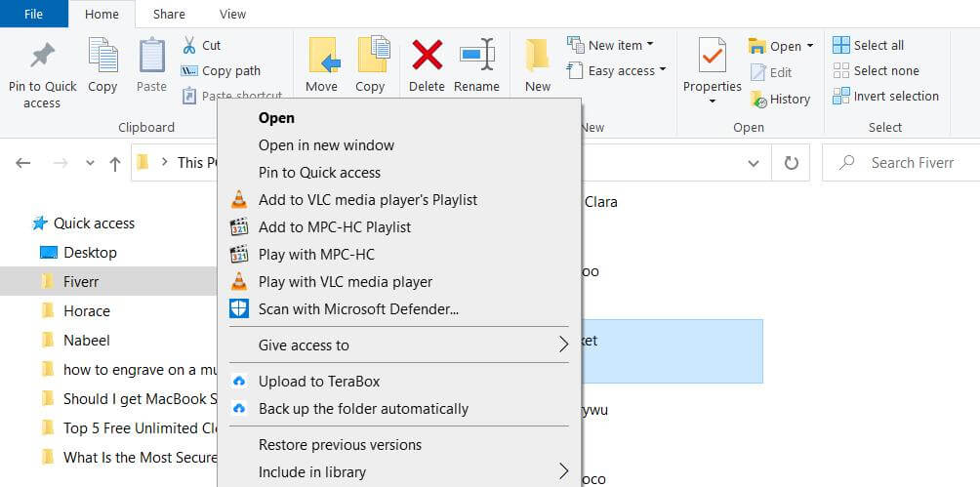Image resolution: width=980 pixels, height=487 pixels.
Task: Open the recent locations dropdown arrow
Action: click(90, 163)
